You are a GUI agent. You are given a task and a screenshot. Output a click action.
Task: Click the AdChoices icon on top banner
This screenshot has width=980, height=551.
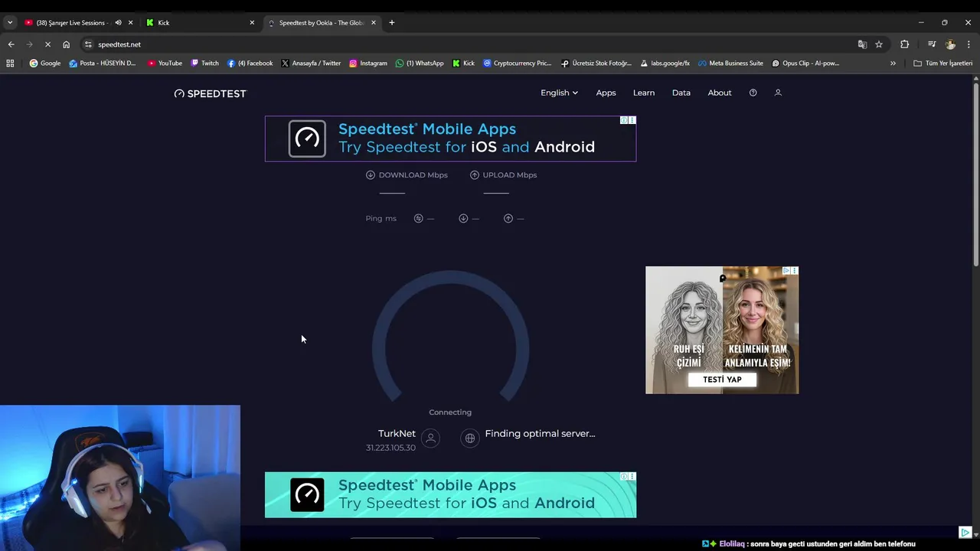pyautogui.click(x=624, y=120)
